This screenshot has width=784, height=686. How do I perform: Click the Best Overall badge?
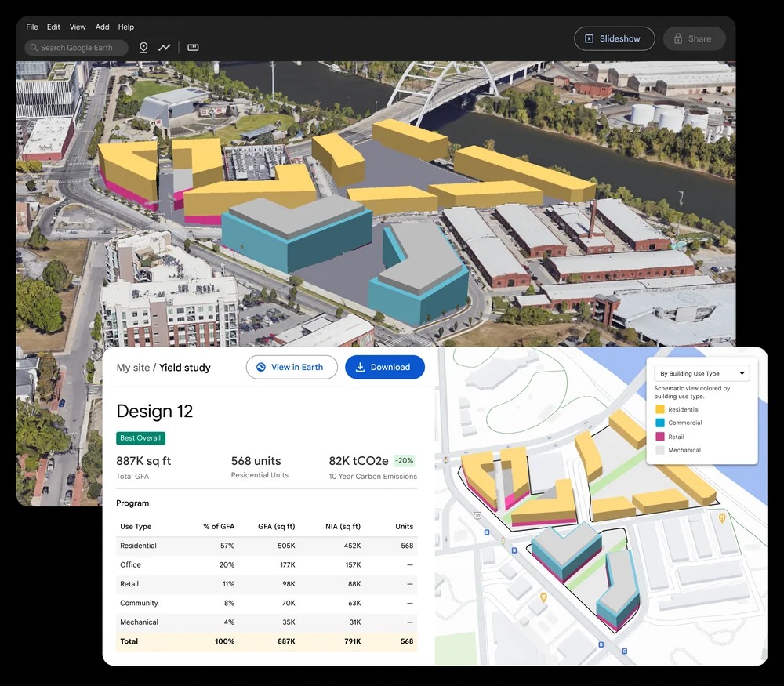140,438
